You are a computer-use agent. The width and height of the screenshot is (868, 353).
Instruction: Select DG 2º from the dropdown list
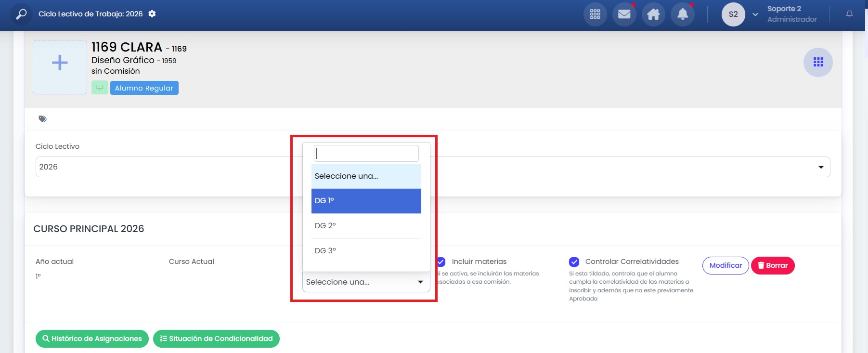point(366,225)
